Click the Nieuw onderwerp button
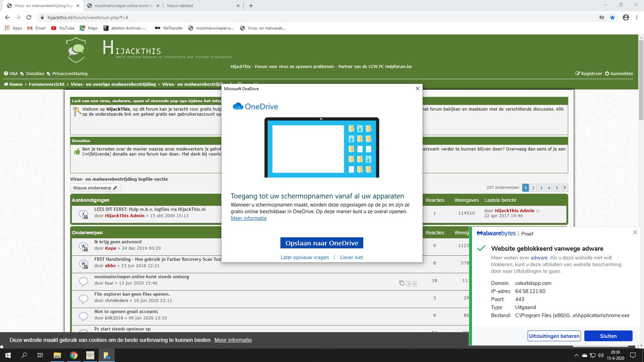This screenshot has width=644, height=362. tap(95, 188)
